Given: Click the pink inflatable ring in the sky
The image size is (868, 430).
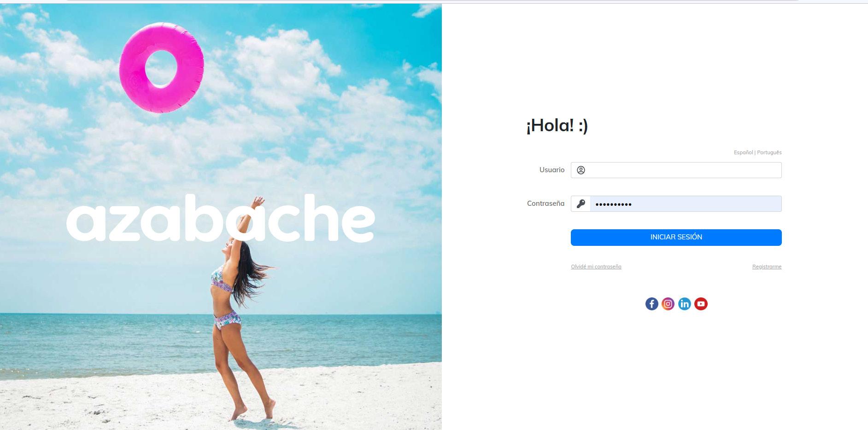Looking at the screenshot, I should (161, 68).
